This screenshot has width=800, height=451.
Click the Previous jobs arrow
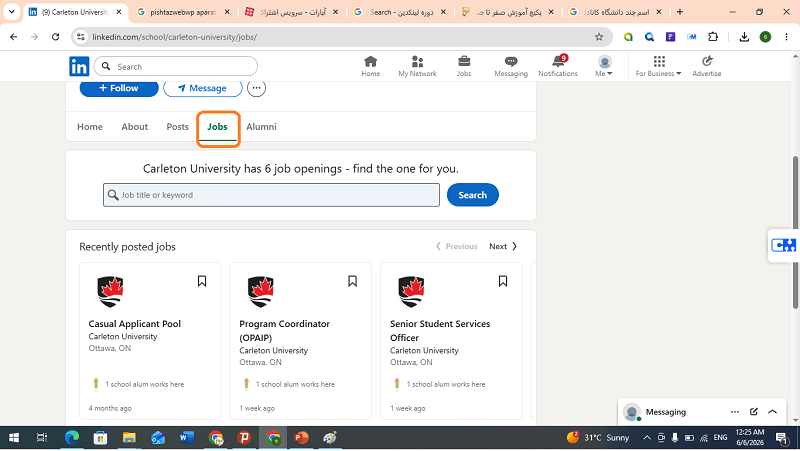click(456, 246)
